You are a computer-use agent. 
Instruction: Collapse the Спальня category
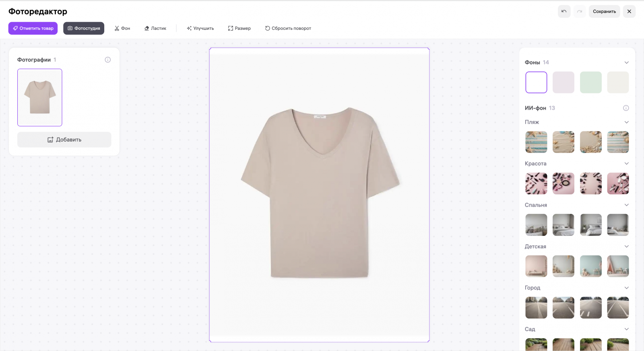(626, 205)
